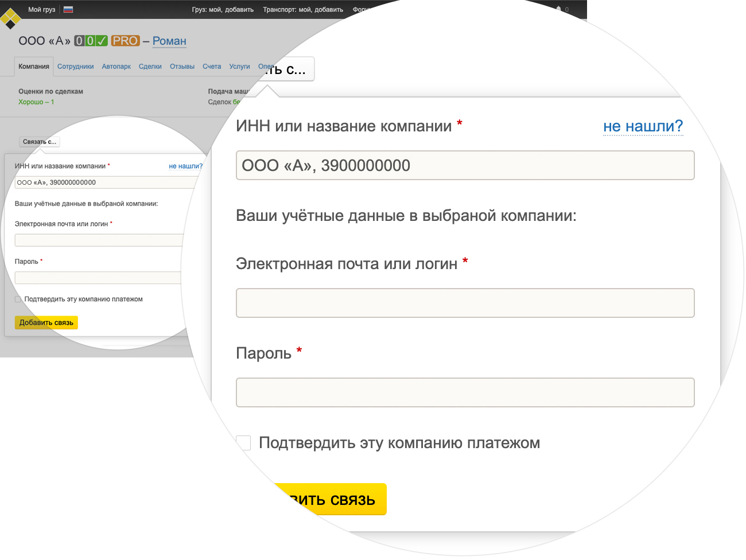746x560 pixels.
Task: Go to the Счета tab
Action: tap(212, 67)
